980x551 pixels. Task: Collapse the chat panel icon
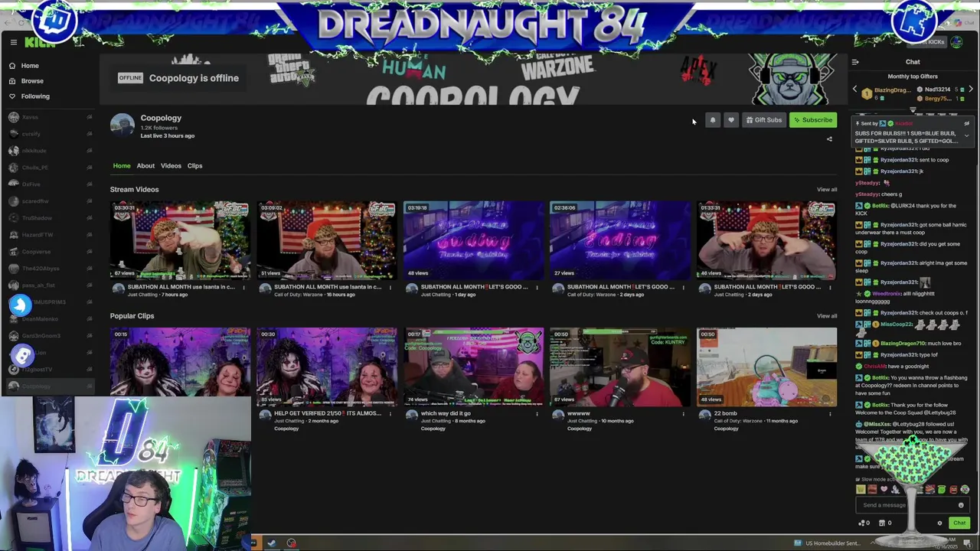click(x=855, y=62)
